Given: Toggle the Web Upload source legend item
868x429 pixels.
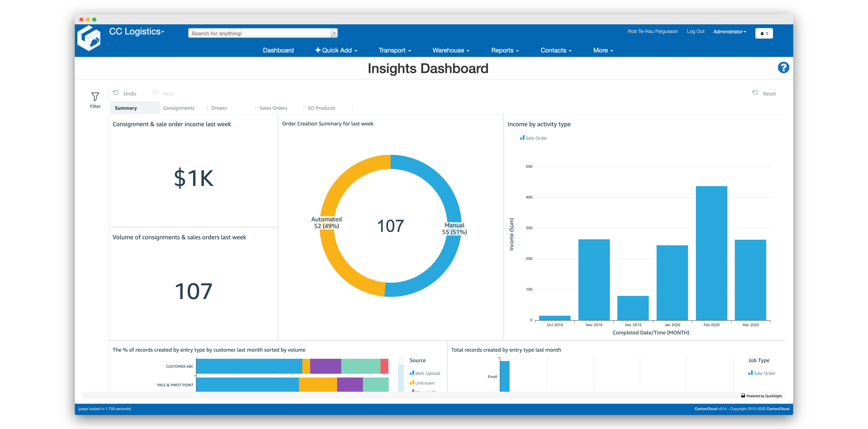Looking at the screenshot, I should (425, 373).
